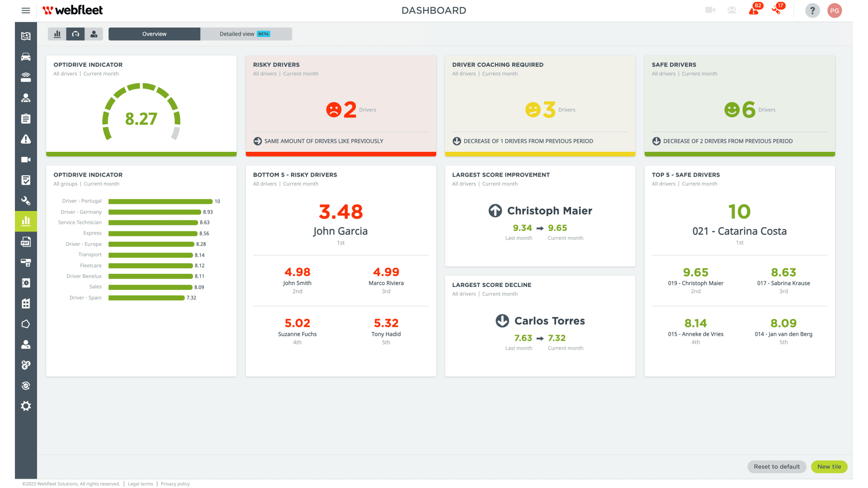Image resolution: width=868 pixels, height=488 pixels.
Task: Click the alerts bell with 82 badge
Action: pyautogui.click(x=754, y=10)
